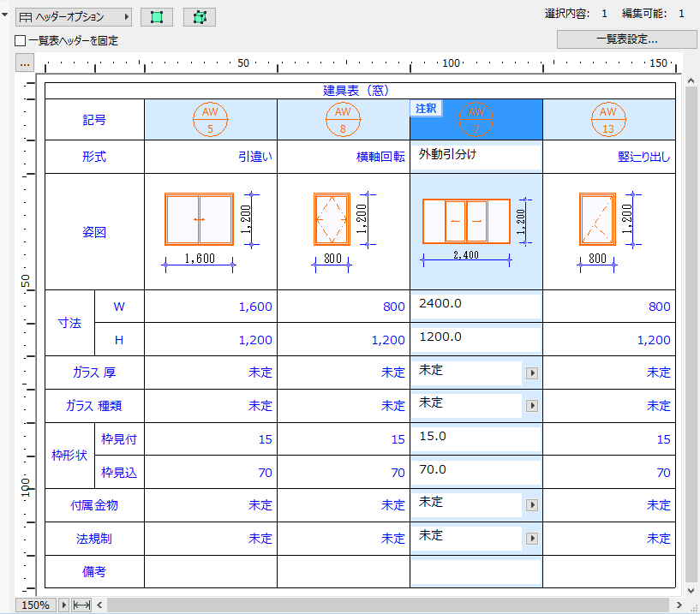
Task: Select the 枠形状 header cell
Action: pos(69,455)
